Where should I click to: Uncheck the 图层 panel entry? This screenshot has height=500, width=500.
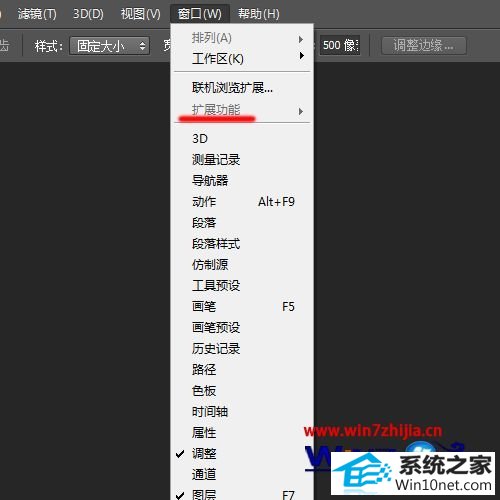242,493
